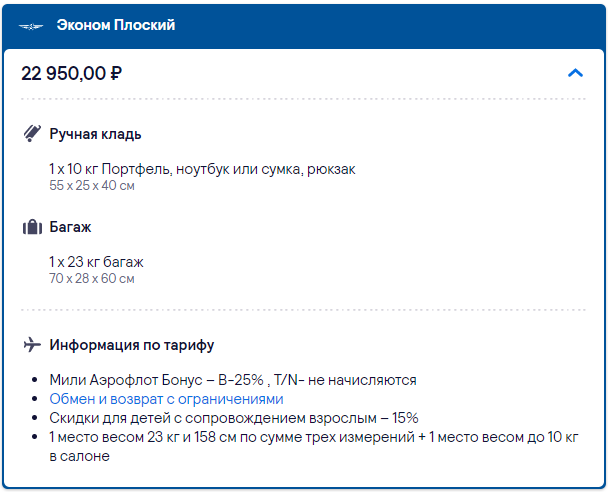The width and height of the screenshot is (608, 492).
Task: Click the Aeroflot wings logo in header
Action: coord(31,26)
